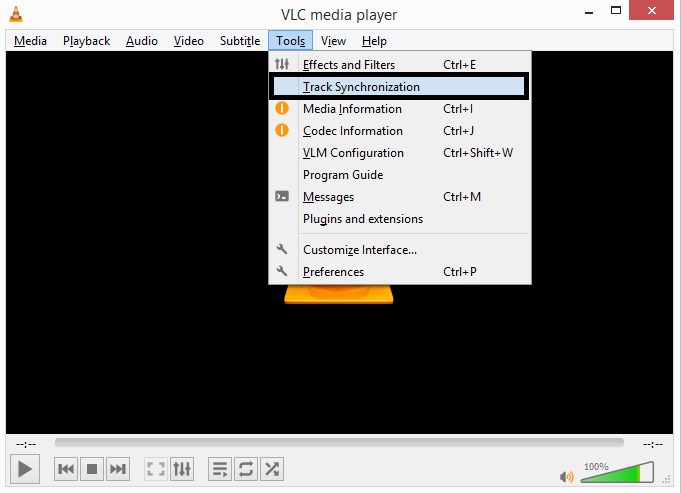Close the Tools menu via its title
Viewport: 681px width, 493px height.
point(291,41)
